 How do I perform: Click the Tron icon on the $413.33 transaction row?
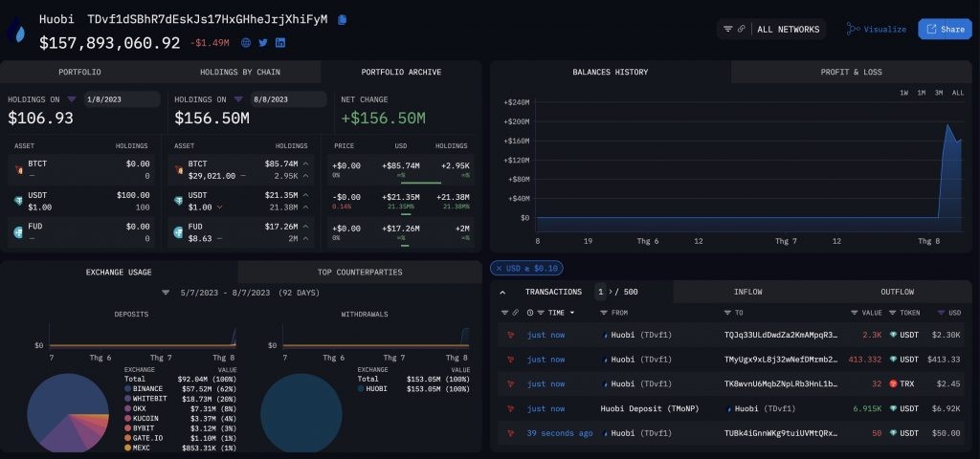(511, 360)
